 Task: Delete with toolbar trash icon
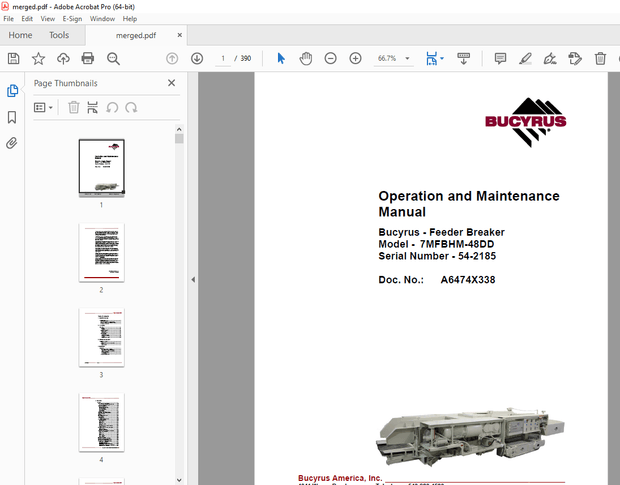click(600, 59)
